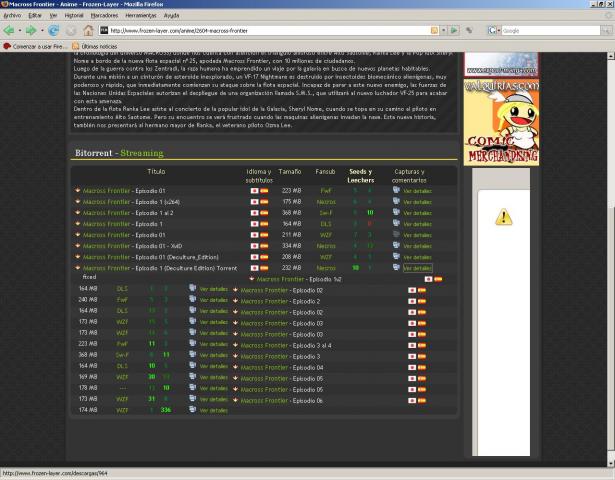This screenshot has height=480, width=615.
Task: Switch to the Streaming tab
Action: [142, 153]
